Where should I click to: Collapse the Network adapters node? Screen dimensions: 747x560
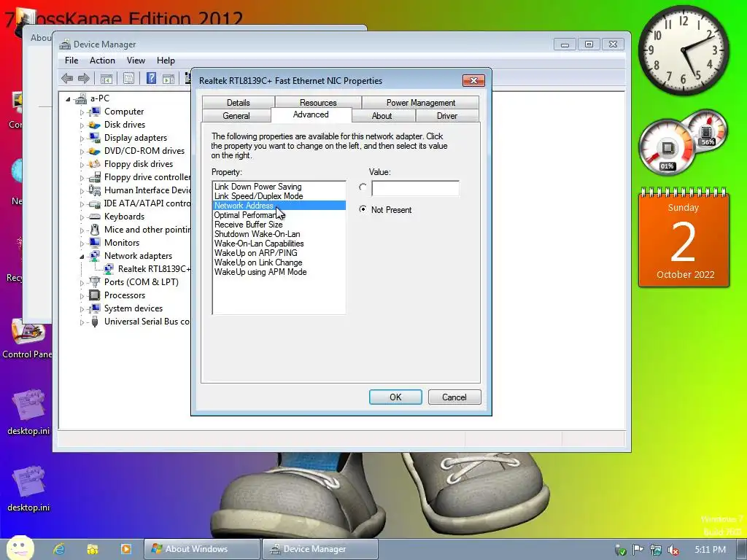[x=82, y=257]
